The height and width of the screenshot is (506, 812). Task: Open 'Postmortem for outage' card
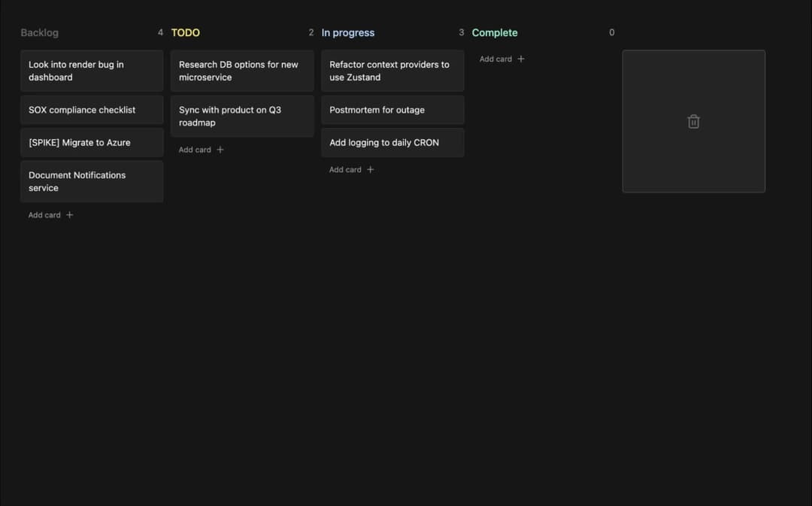[x=392, y=110]
